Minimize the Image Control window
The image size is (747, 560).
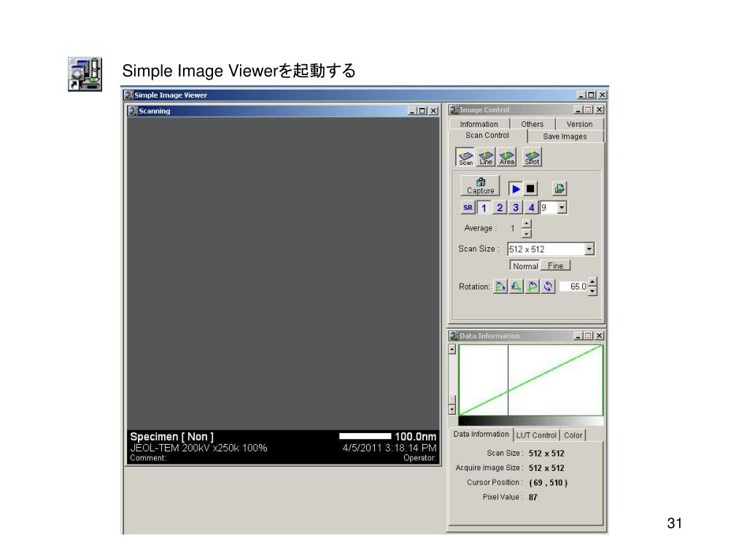point(578,109)
